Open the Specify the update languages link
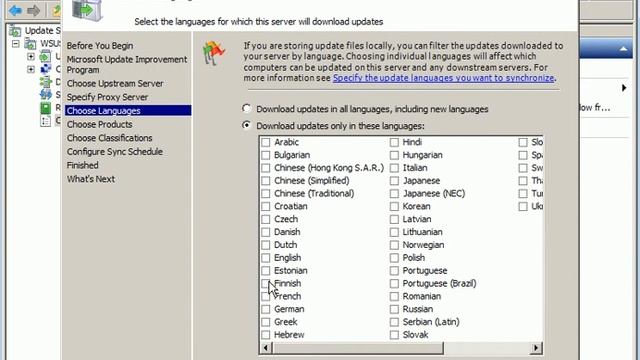The image size is (640, 360). 444,78
